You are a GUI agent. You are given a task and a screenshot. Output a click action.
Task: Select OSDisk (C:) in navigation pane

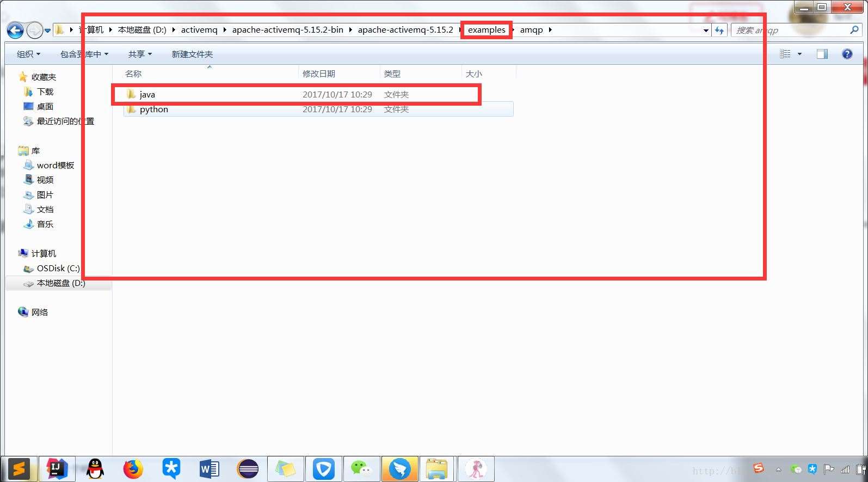(x=58, y=269)
